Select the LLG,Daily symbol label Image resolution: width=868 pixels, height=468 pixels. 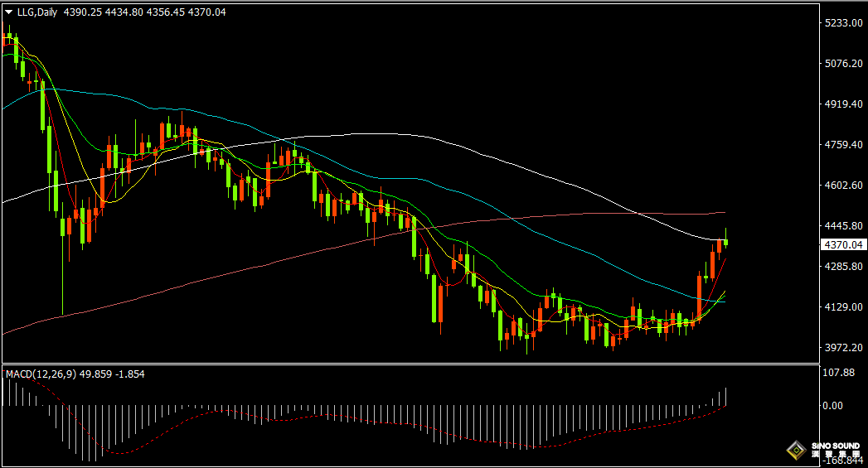click(37, 12)
